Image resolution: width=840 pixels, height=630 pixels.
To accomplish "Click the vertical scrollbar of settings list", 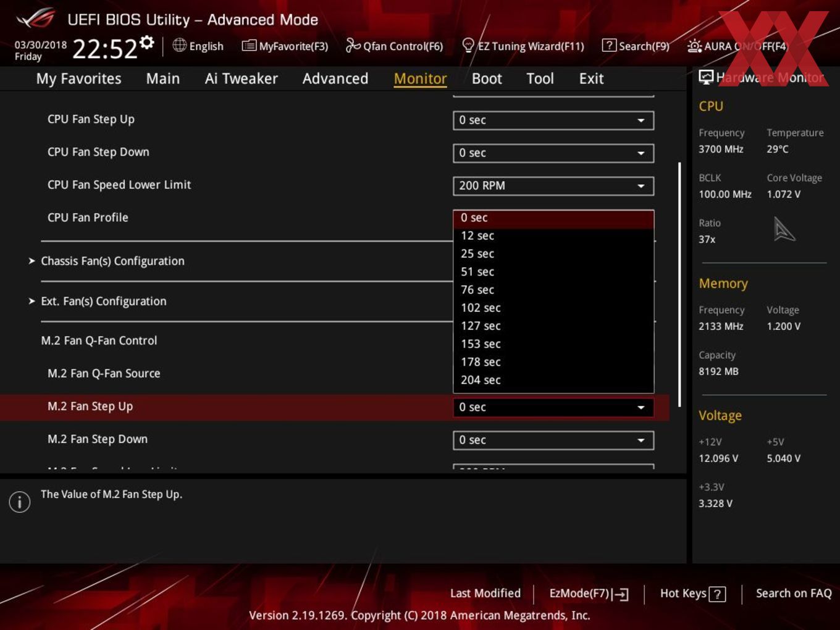I will (x=679, y=284).
